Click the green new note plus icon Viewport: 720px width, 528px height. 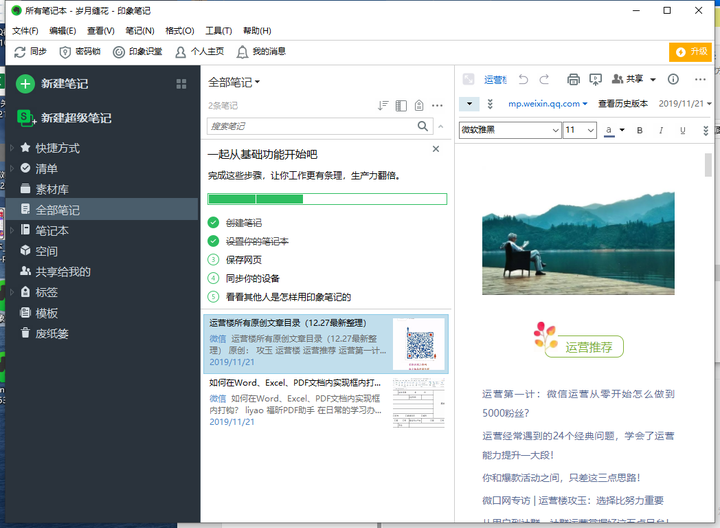25,84
